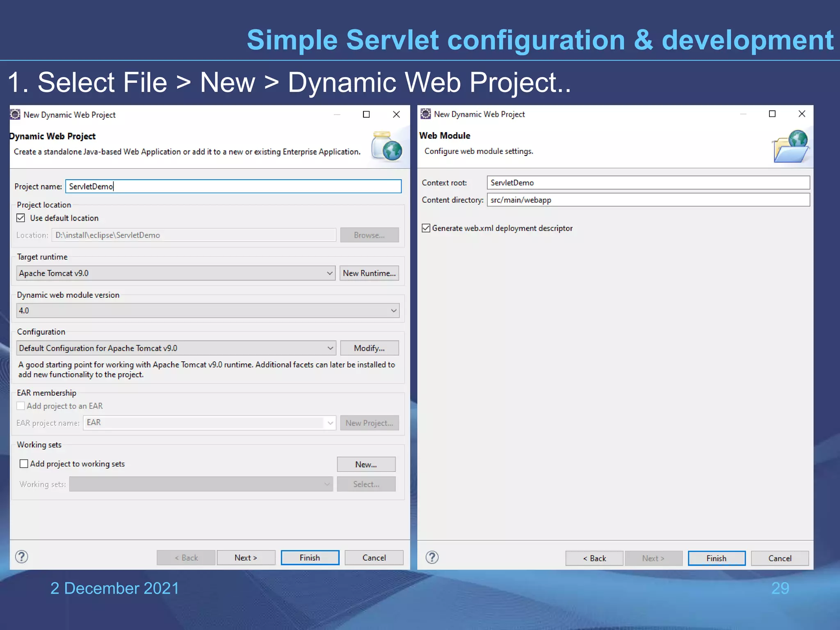The image size is (840, 630).
Task: Click the New Runtime... button
Action: point(369,273)
